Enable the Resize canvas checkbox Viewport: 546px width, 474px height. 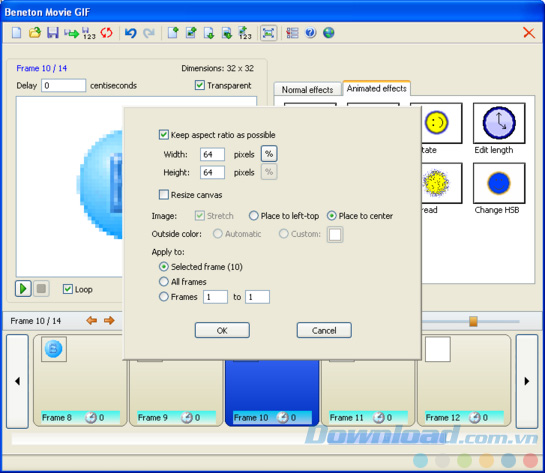pos(164,194)
